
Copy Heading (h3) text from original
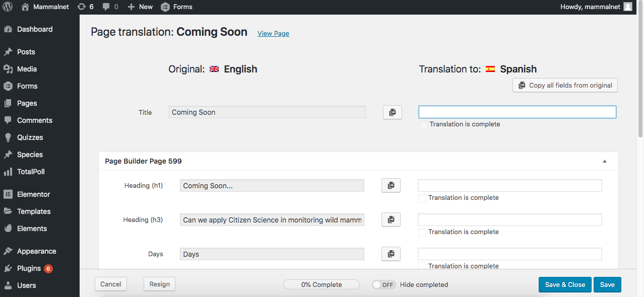pos(391,220)
